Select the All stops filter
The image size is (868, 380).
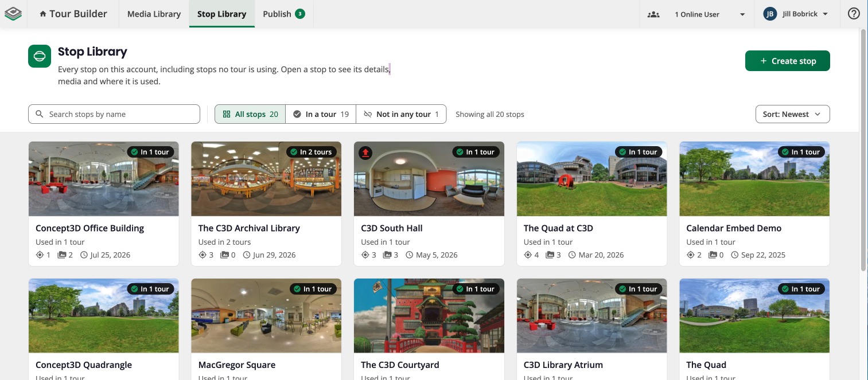pyautogui.click(x=250, y=114)
